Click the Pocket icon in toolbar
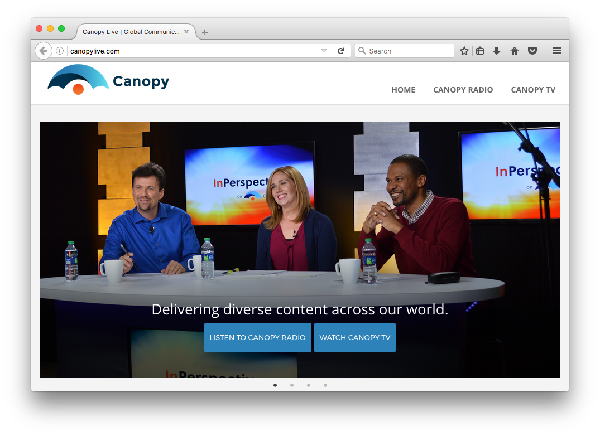 click(x=532, y=51)
